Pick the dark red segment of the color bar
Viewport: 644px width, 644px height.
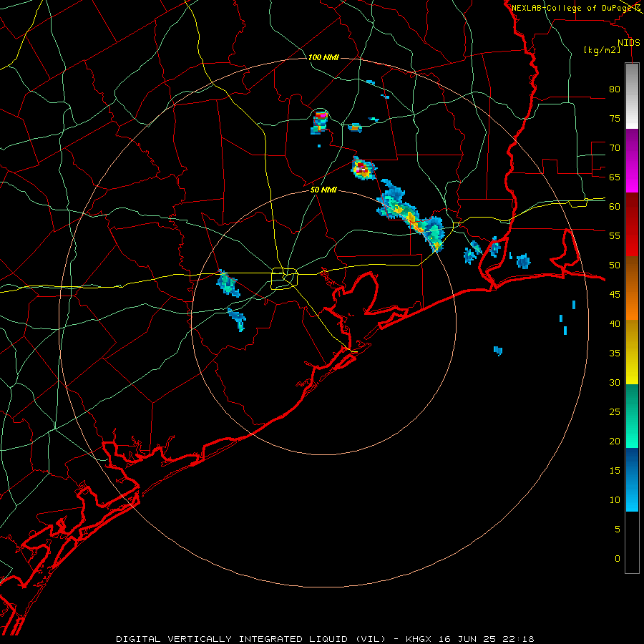632,224
